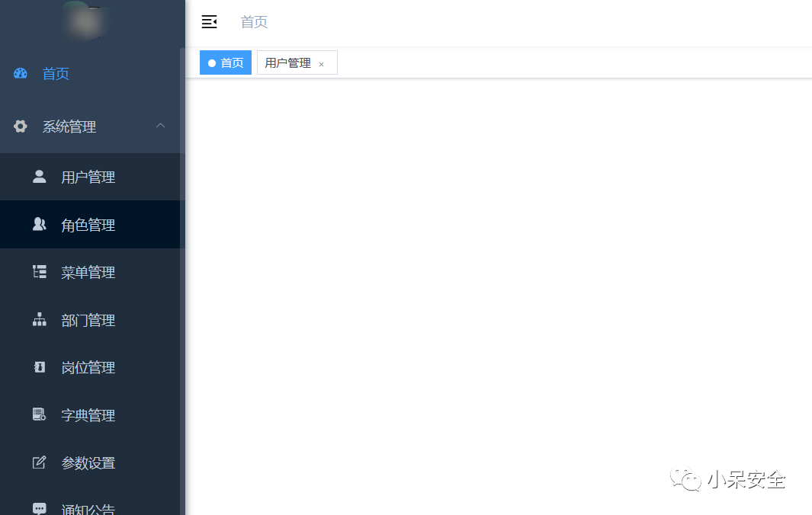Open the 角色管理 menu item
Screen dimensions: 812x515
[92, 224]
